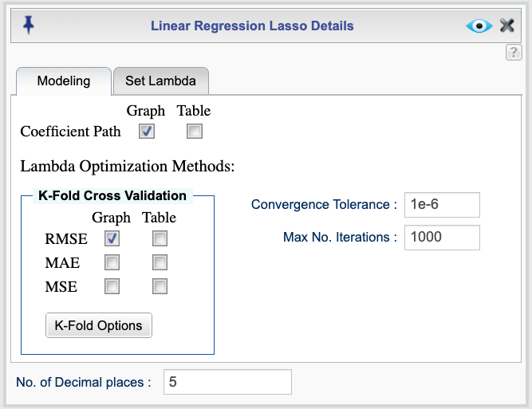The width and height of the screenshot is (532, 409).
Task: Enable RMSE Table checkbox
Action: pyautogui.click(x=160, y=238)
